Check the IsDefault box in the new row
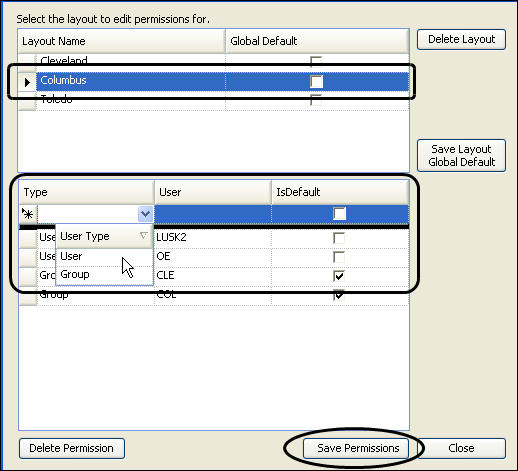Screen dimensions: 518x471 pyautogui.click(x=339, y=214)
